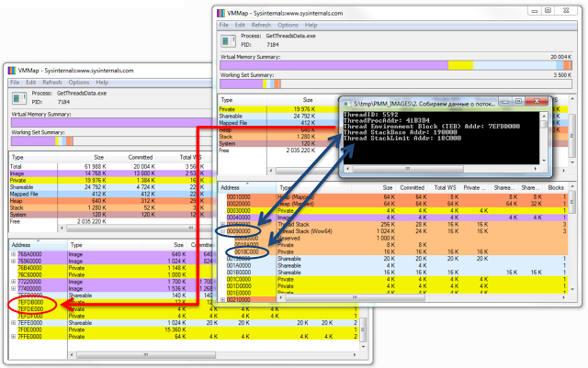Open the Refresh menu in the left VMMap window
The height and width of the screenshot is (368, 588).
[52, 83]
